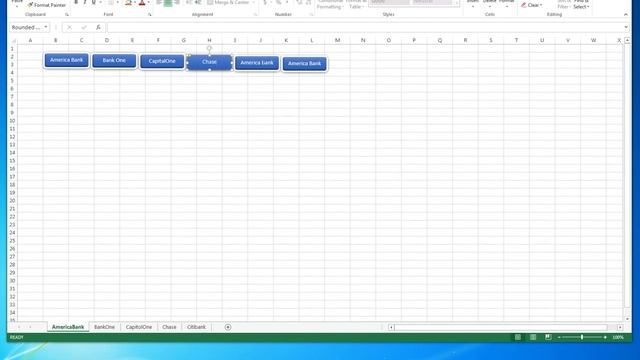Click increase indent icon
Image resolution: width=640 pixels, height=360 pixels.
coord(198,2)
